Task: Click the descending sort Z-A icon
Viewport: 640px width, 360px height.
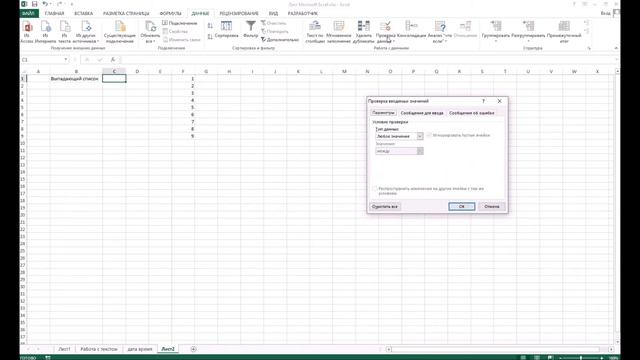Action: point(210,37)
